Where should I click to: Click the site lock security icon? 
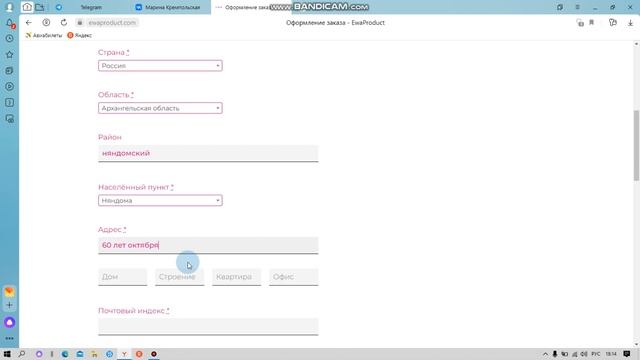80,23
